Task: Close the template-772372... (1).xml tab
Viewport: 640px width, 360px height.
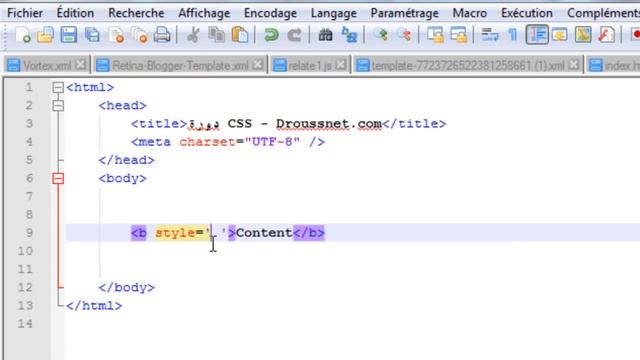Action: (573, 64)
